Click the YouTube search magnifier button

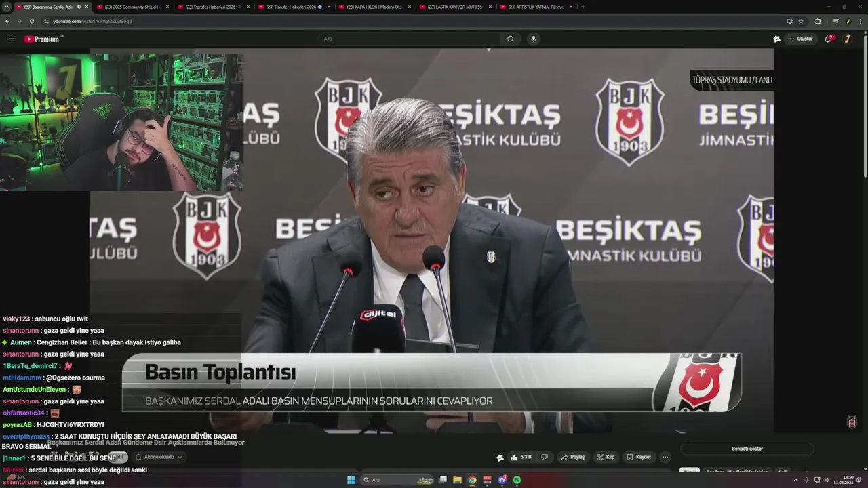510,39
